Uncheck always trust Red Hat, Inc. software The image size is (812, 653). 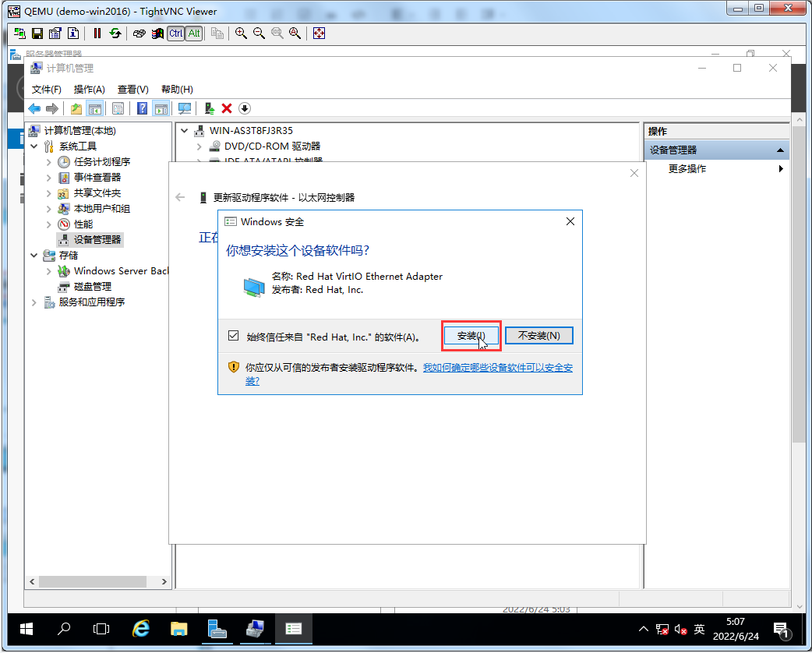tap(234, 336)
